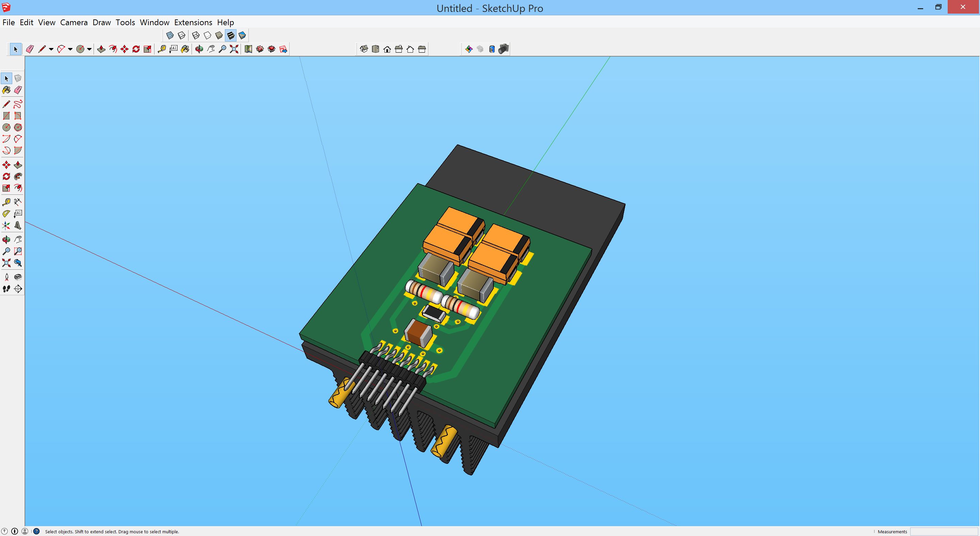Expand the Line tool dropdown arrow
The height and width of the screenshot is (536, 980).
tap(51, 49)
